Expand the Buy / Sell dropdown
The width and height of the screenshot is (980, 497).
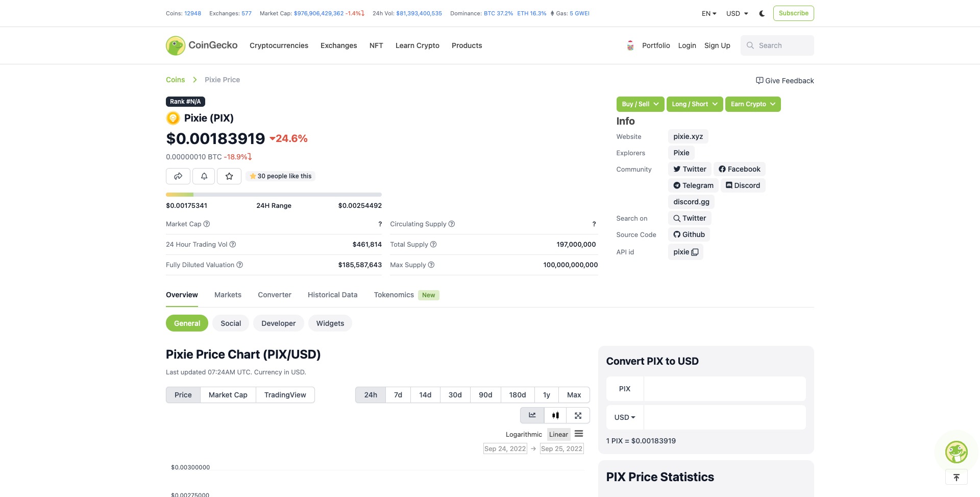[x=640, y=104]
